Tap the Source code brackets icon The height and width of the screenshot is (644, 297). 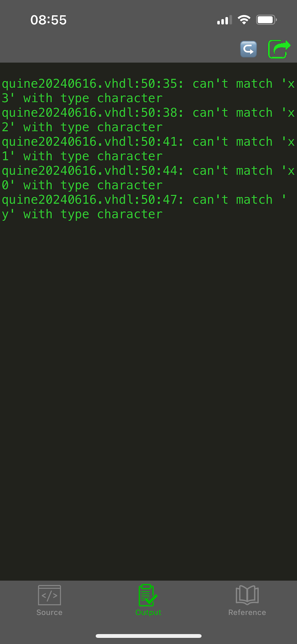pos(49,595)
